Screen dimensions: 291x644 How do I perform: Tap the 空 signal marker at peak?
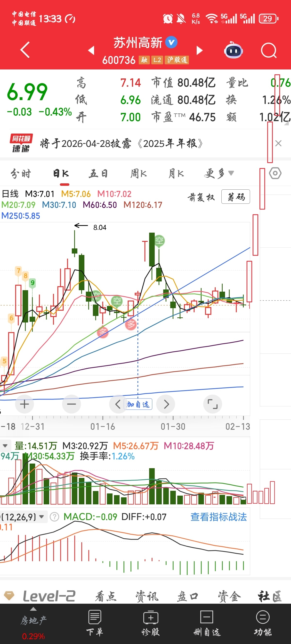pos(160,241)
